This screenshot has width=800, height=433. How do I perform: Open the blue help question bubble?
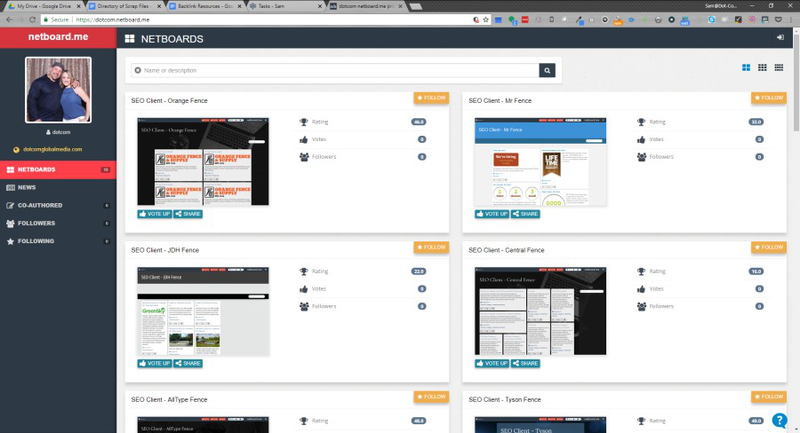pyautogui.click(x=779, y=420)
